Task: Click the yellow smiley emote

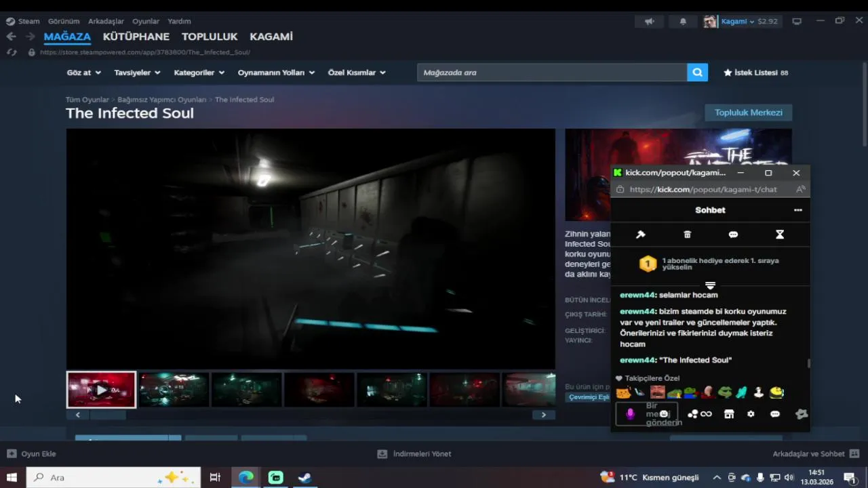Action: 777,392
